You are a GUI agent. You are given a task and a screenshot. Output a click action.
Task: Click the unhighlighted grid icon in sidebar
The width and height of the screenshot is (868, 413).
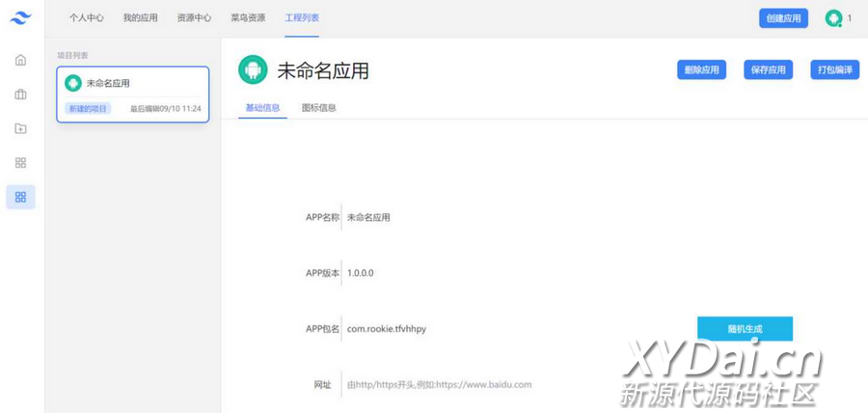(x=20, y=163)
